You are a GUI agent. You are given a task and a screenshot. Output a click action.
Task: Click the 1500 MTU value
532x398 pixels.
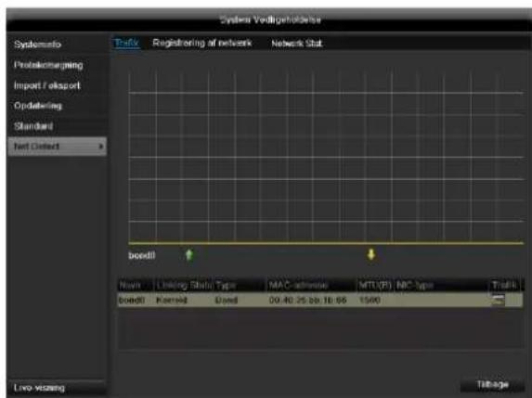370,300
